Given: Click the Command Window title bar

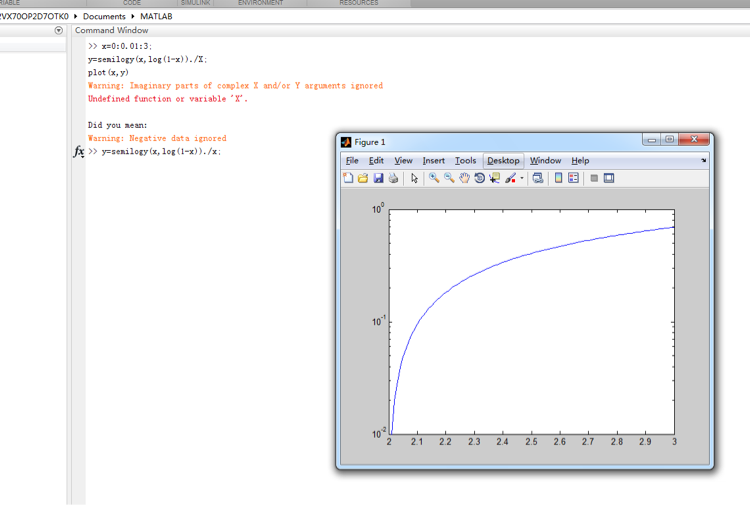Looking at the screenshot, I should click(x=411, y=30).
